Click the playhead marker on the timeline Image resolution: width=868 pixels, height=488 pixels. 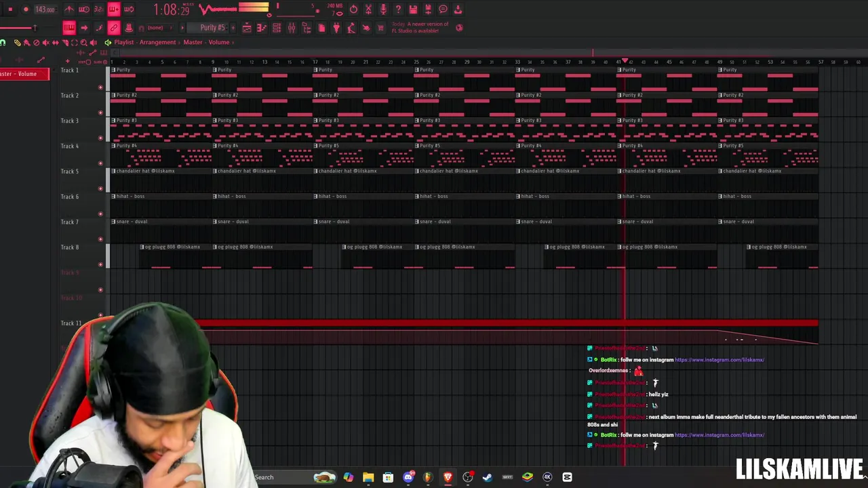pos(625,62)
